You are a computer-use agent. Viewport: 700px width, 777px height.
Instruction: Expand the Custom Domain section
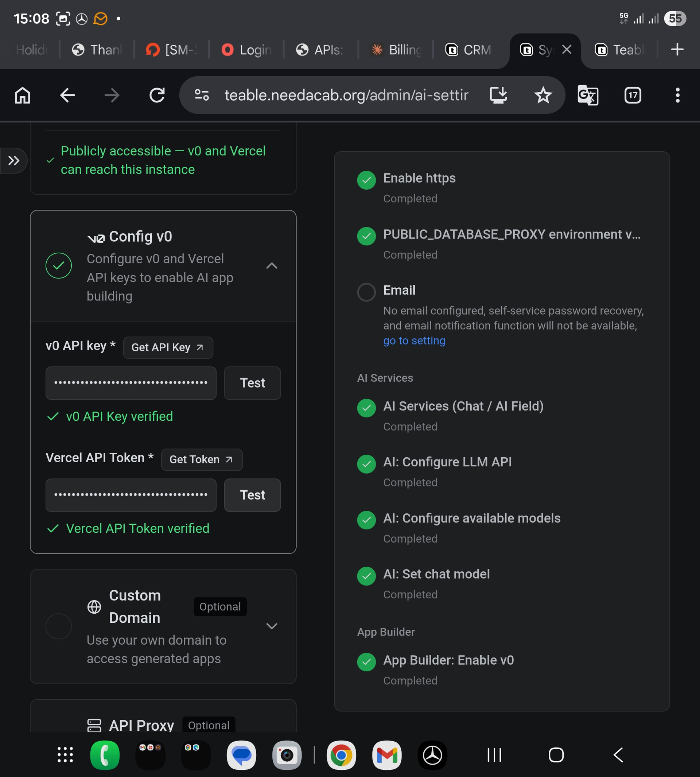tap(272, 626)
